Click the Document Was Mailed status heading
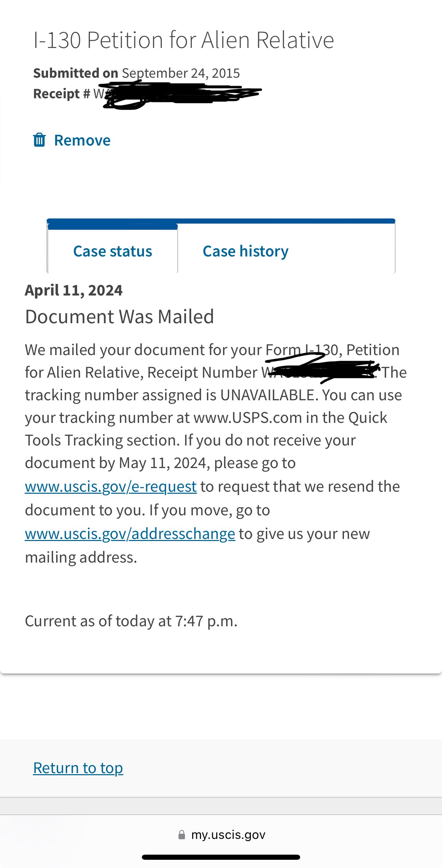442x868 pixels. [120, 316]
